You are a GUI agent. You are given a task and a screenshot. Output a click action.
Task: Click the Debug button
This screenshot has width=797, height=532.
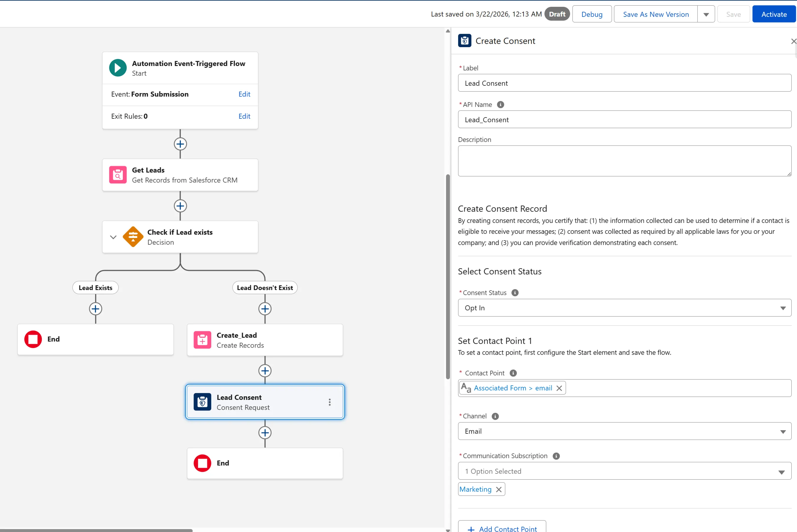(592, 14)
